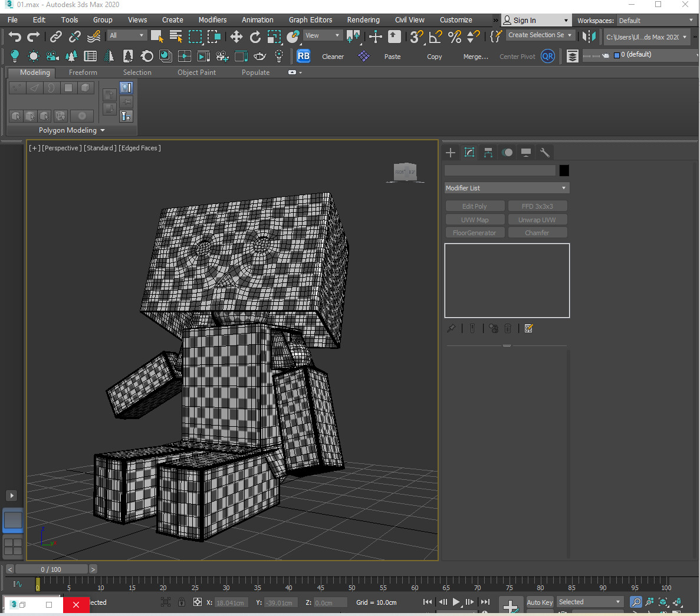Open the Rendering menu
Image resolution: width=700 pixels, height=616 pixels.
pyautogui.click(x=363, y=20)
